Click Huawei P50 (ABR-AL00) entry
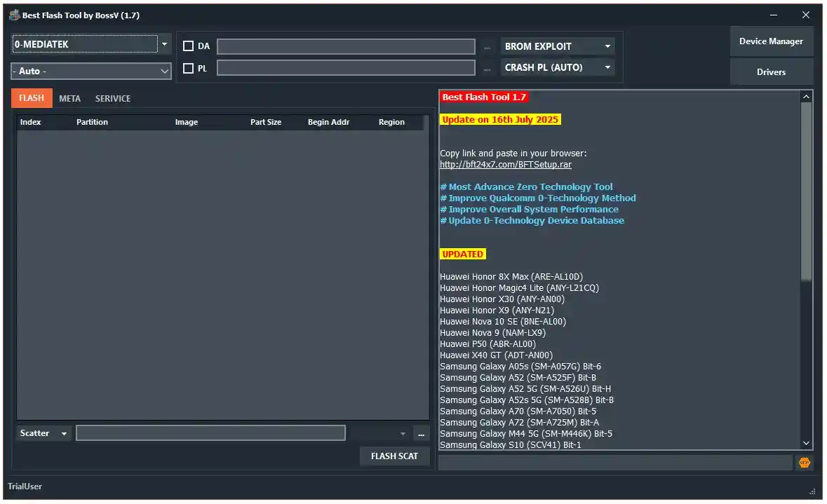Screen dimensions: 827x504 click(x=488, y=343)
